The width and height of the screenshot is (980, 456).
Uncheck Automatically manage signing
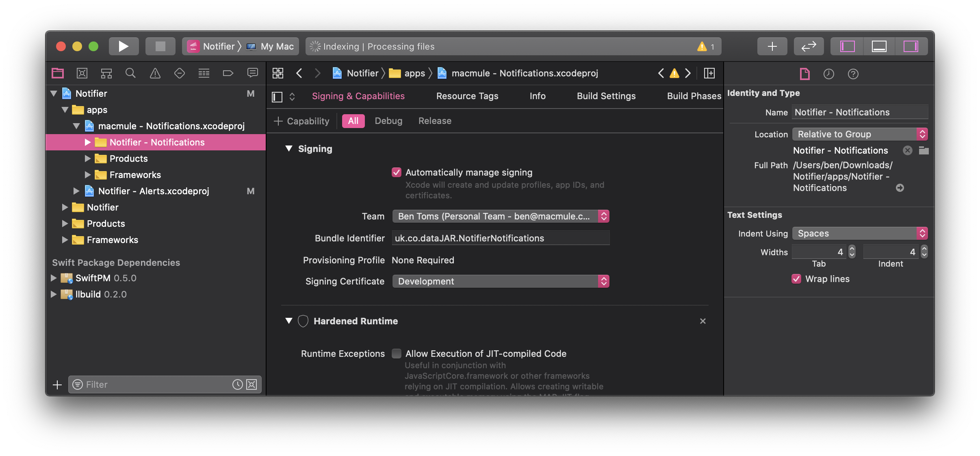397,172
